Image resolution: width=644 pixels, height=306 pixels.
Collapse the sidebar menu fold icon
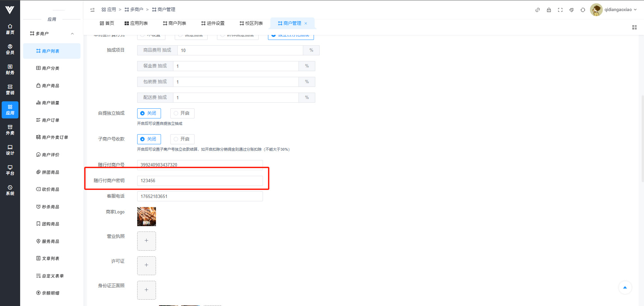[x=93, y=10]
